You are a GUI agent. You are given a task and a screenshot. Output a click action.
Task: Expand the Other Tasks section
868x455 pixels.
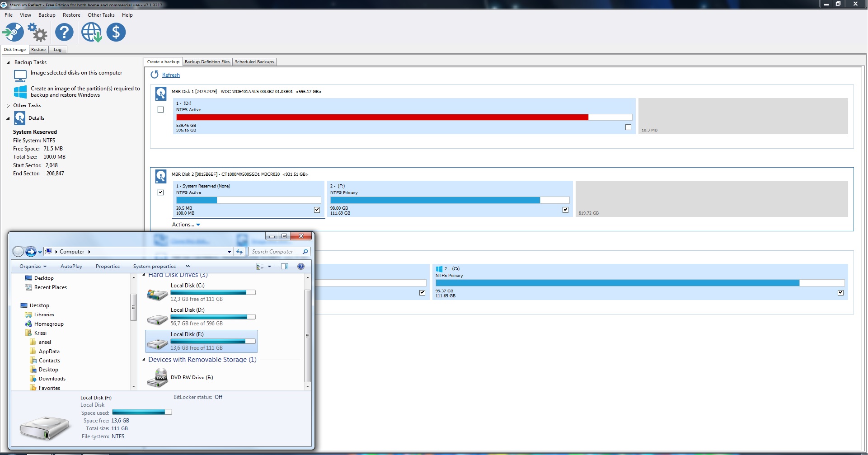[8, 106]
